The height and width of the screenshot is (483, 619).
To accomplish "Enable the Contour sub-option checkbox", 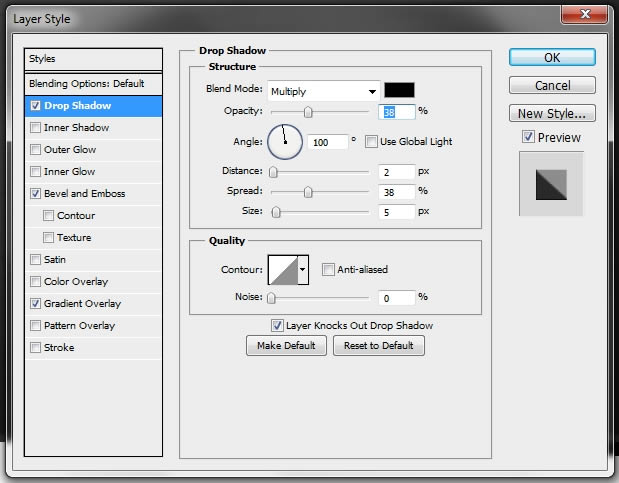I will point(48,216).
